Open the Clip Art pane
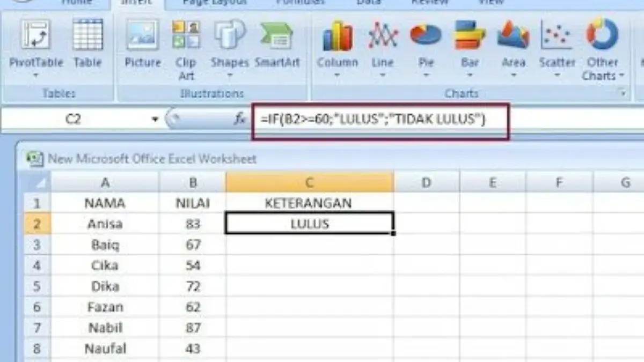 [x=186, y=49]
